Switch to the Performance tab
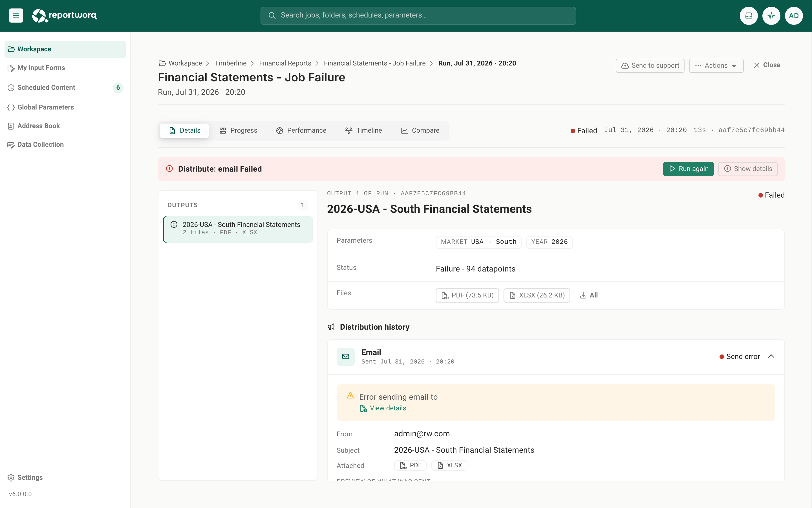This screenshot has height=508, width=812. [301, 131]
